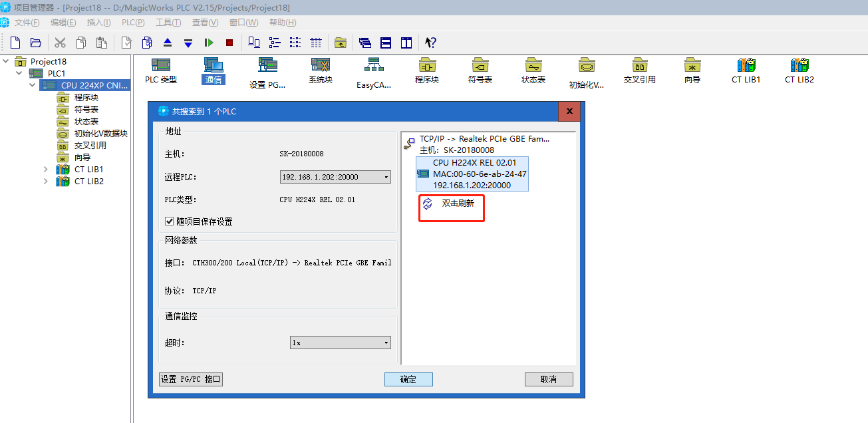Image resolution: width=868 pixels, height=423 pixels.
Task: Open the 设置 PG... interface icon
Action: (267, 73)
